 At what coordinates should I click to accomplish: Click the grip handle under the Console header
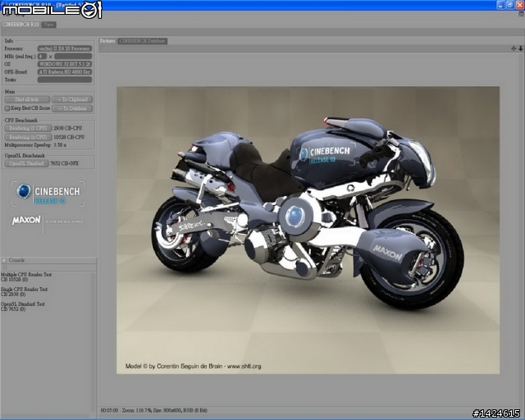click(x=4, y=267)
